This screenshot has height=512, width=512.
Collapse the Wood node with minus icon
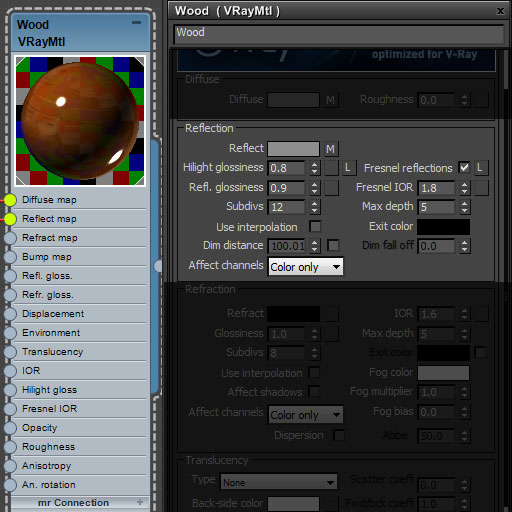(x=136, y=23)
